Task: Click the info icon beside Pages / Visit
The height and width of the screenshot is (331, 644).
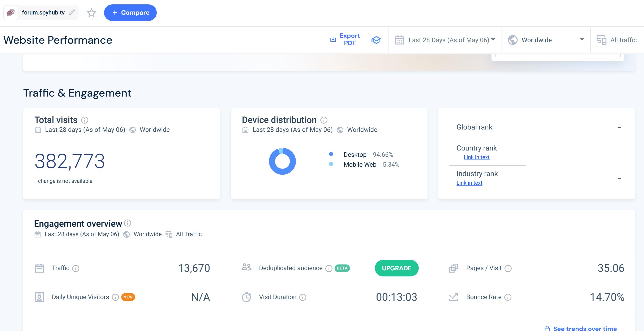Action: (x=508, y=268)
